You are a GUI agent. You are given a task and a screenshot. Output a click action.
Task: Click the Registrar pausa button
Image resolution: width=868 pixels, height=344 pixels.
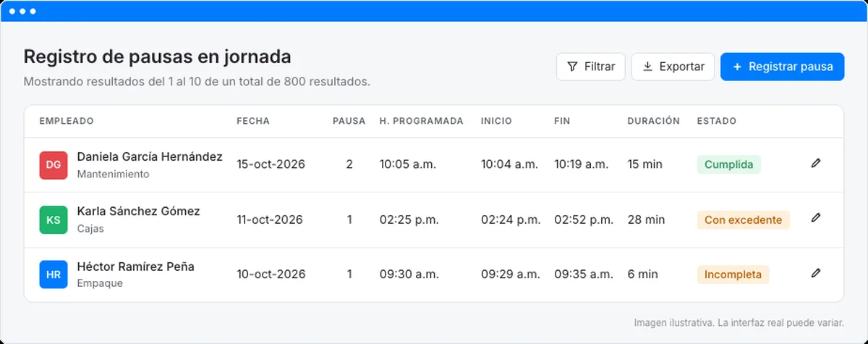click(x=782, y=67)
